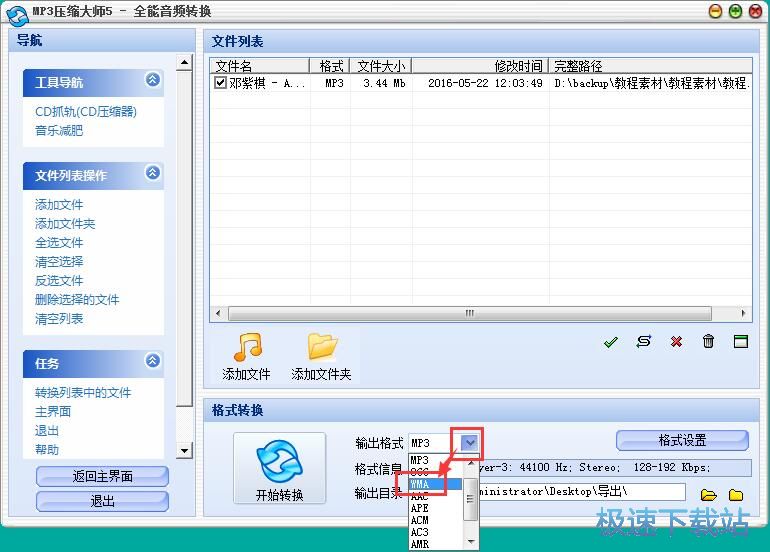Screen dimensions: 770x552
Task: Click the 3.44 Mb file size cell
Action: (384, 83)
